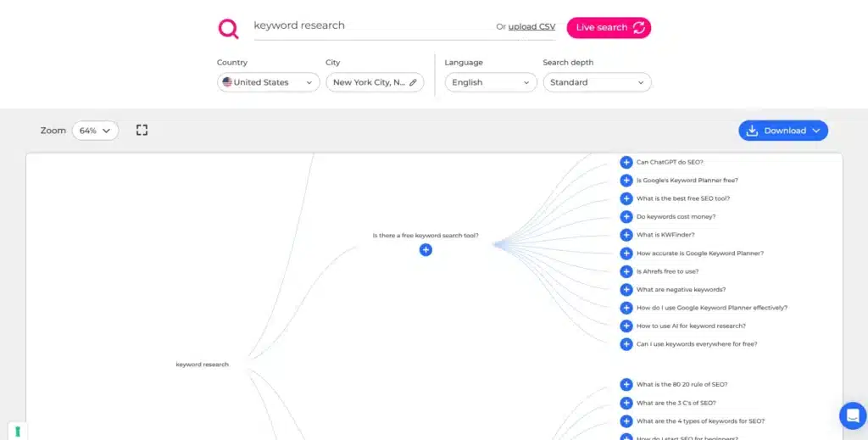The width and height of the screenshot is (868, 440).
Task: Expand plus by "What are the 4 types of keywords for SEO?"
Action: point(626,421)
